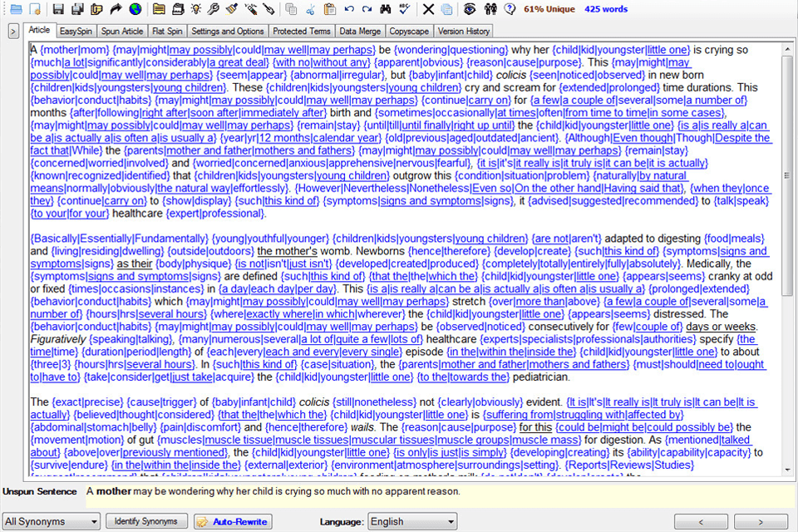Open the All Synonyms dropdown
This screenshot has width=798, height=532.
[51, 521]
